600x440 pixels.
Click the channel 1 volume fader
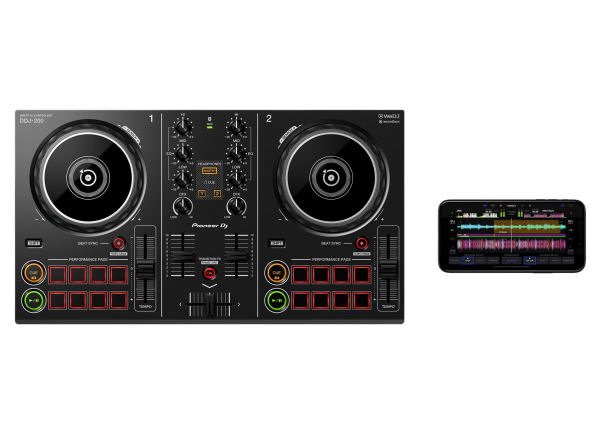183,256
